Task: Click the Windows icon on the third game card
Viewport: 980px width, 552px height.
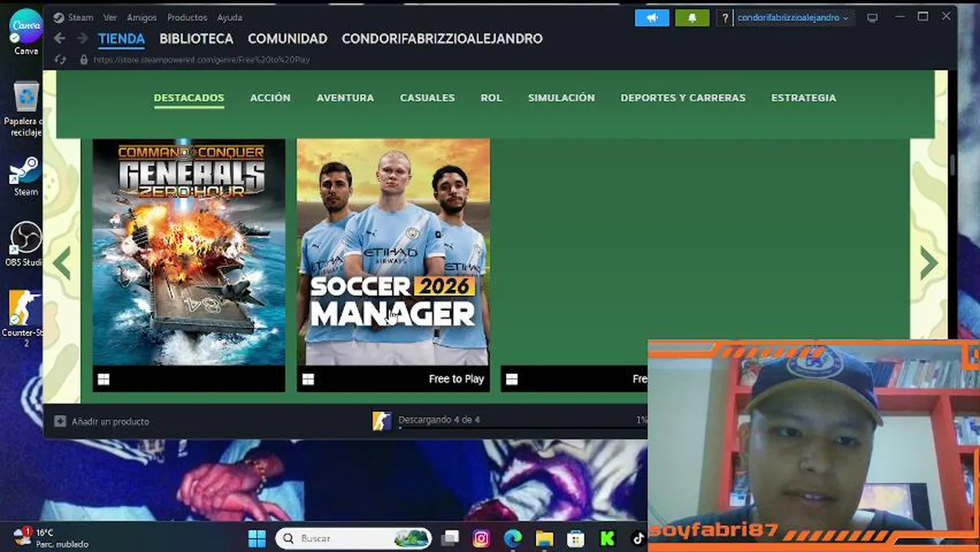Action: click(512, 379)
